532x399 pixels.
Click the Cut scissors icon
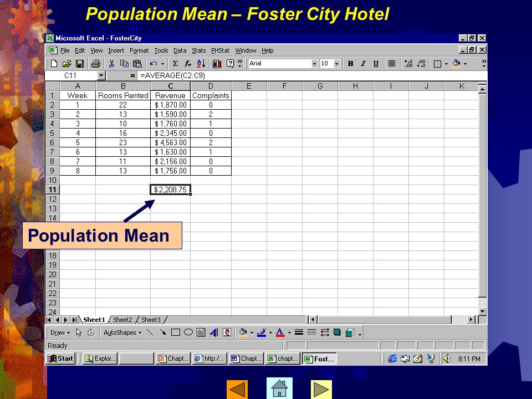(x=111, y=63)
